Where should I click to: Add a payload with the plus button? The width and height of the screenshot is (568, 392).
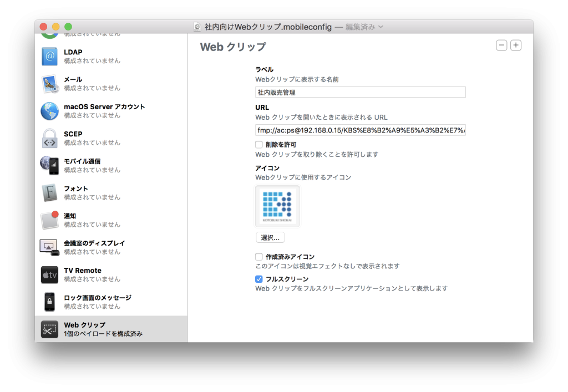516,45
